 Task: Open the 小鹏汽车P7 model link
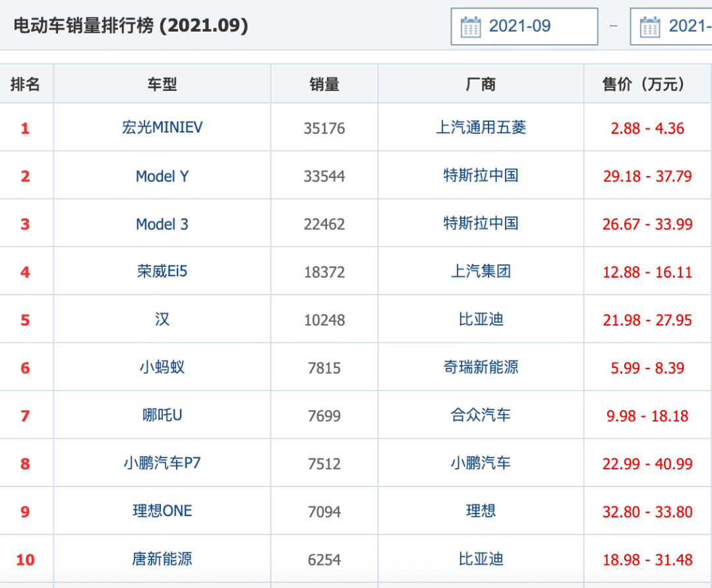[x=162, y=463]
